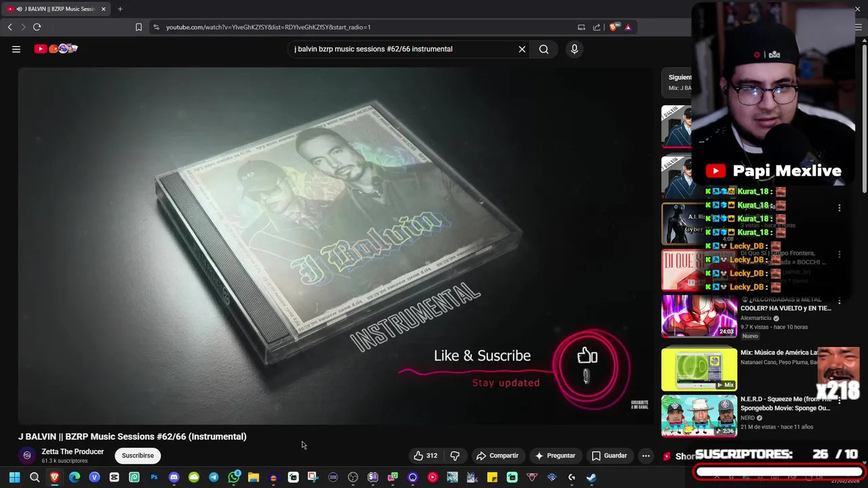Switch to Brave browser in taskbar
The width and height of the screenshot is (868, 488).
[54, 477]
